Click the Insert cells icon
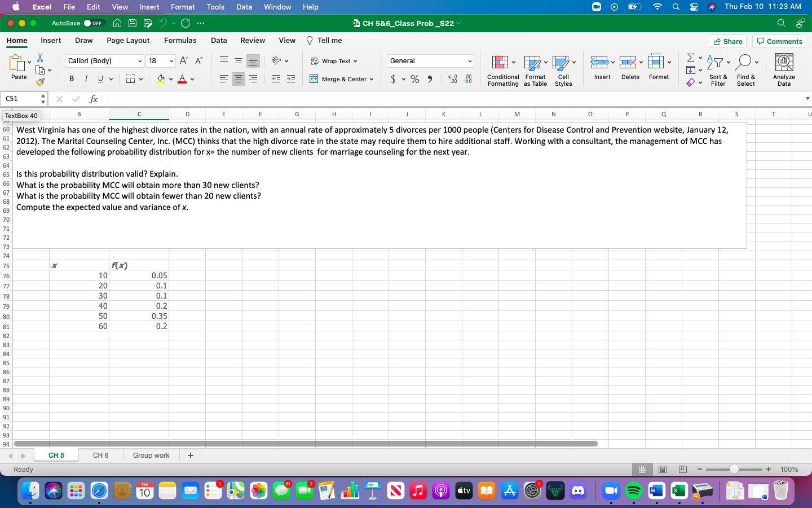Image resolution: width=812 pixels, height=508 pixels. (599, 62)
